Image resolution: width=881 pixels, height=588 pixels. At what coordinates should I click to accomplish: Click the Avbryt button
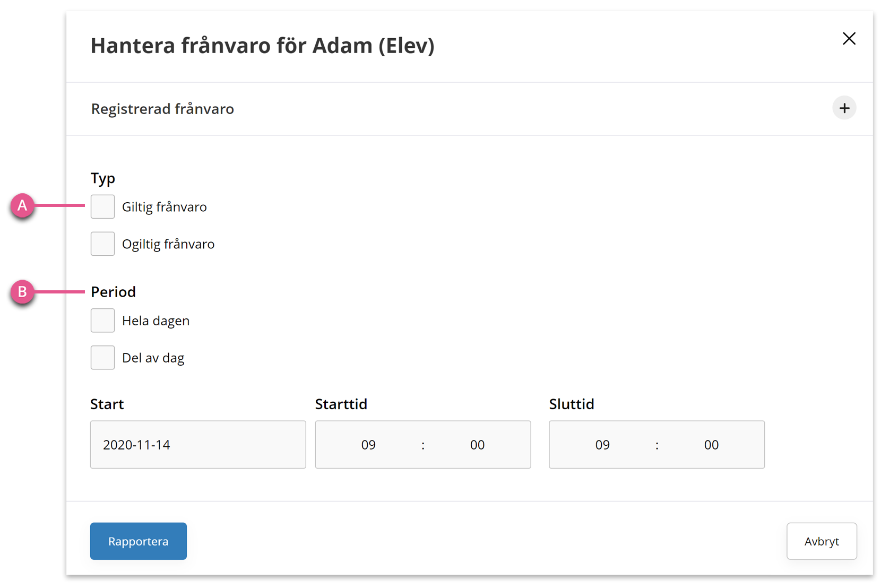(822, 541)
